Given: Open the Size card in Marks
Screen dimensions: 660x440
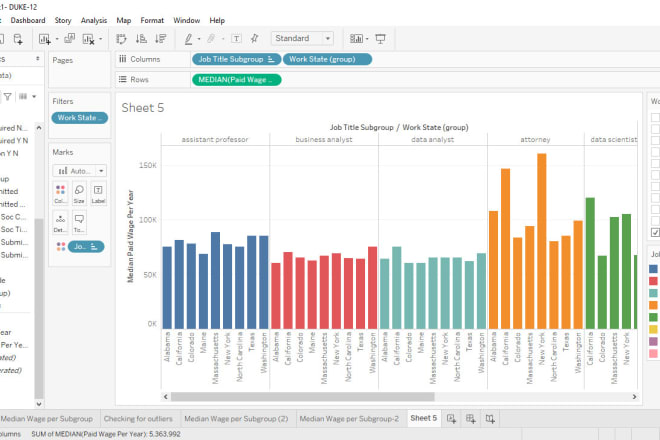Looking at the screenshot, I should point(79,194).
